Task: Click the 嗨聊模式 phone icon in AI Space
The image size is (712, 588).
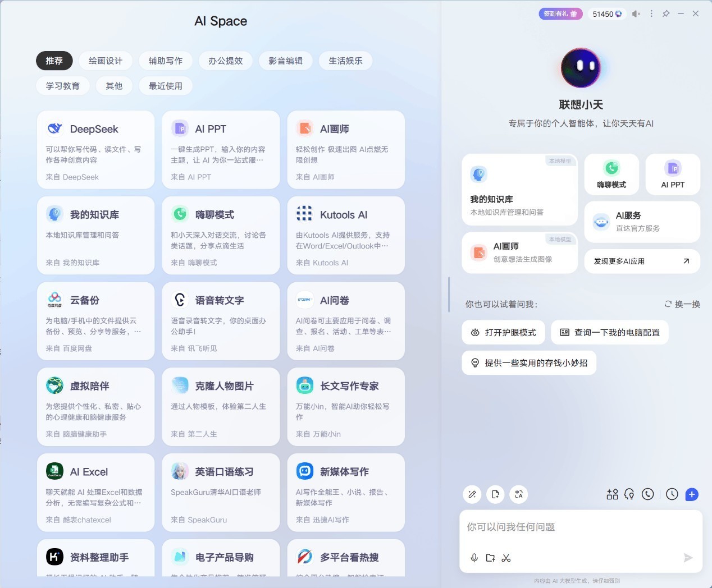Action: coord(180,214)
